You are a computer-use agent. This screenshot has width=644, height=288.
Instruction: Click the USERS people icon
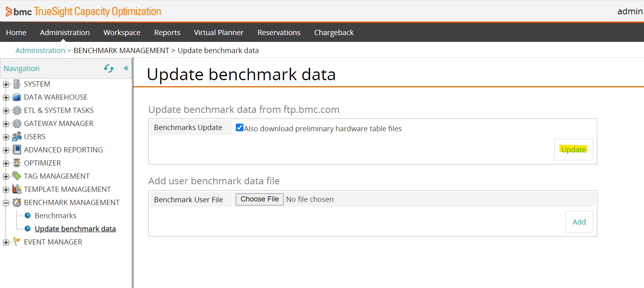click(x=17, y=137)
